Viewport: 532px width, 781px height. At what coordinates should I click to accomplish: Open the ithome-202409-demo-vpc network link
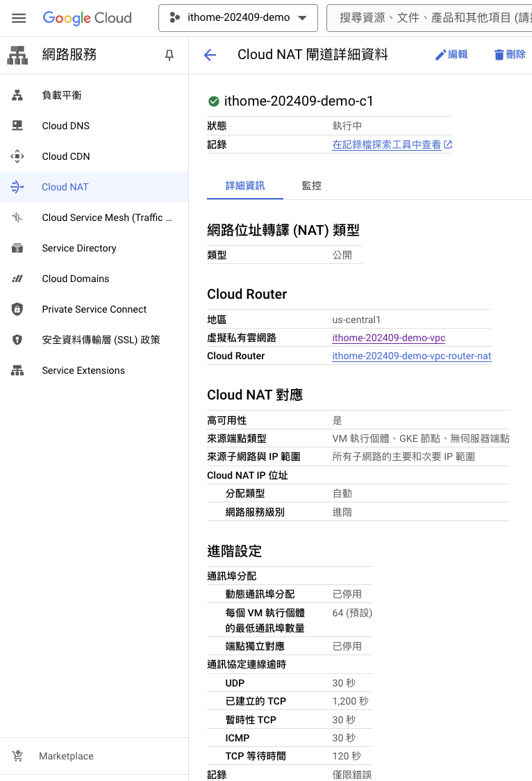tap(389, 338)
